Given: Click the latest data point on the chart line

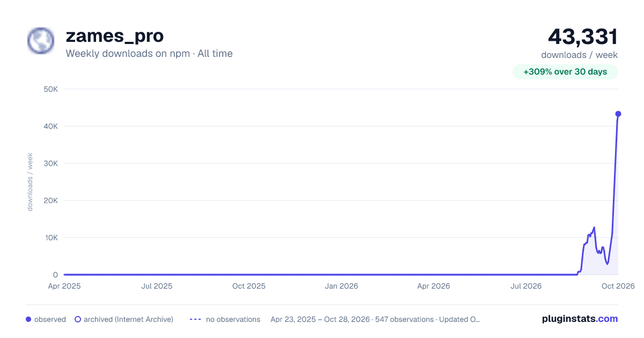Looking at the screenshot, I should click(x=618, y=114).
